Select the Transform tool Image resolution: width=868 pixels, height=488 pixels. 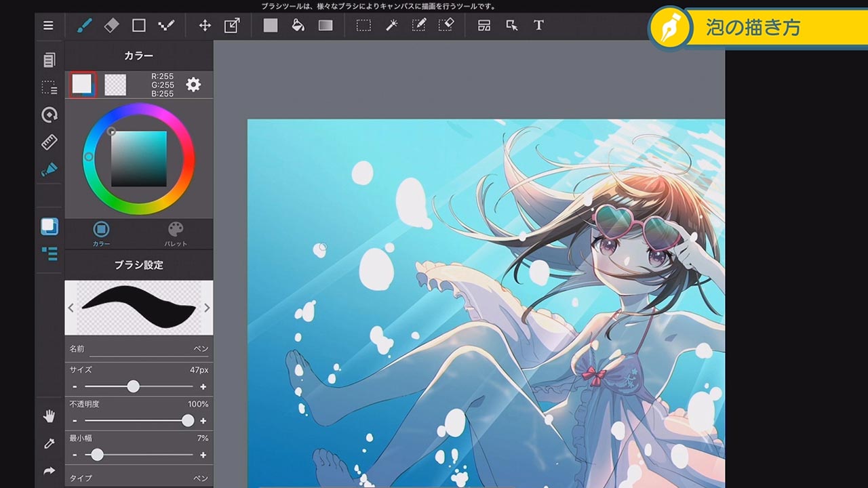click(232, 26)
